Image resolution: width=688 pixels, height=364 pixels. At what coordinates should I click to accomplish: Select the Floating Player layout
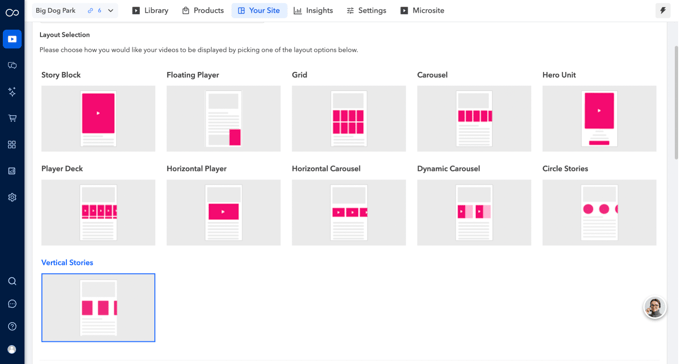point(223,118)
